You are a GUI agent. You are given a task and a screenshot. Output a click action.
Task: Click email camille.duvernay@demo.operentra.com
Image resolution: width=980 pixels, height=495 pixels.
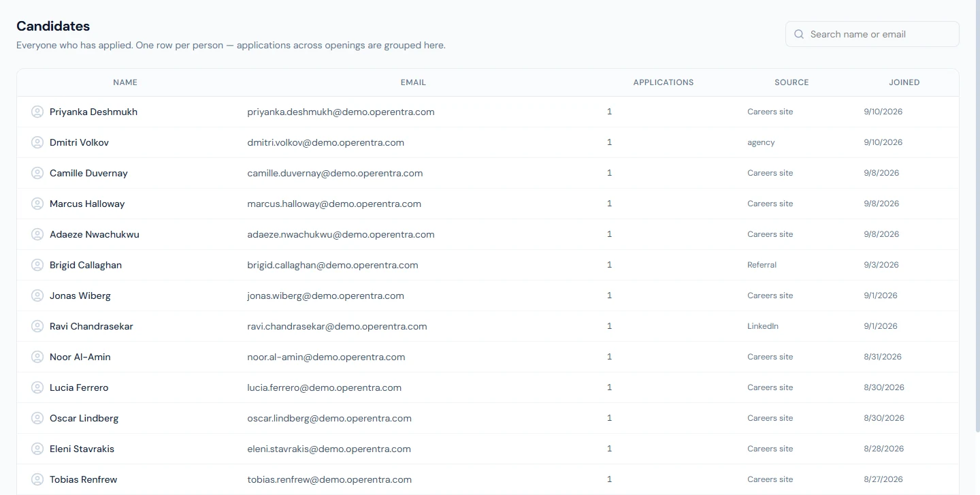coord(335,173)
